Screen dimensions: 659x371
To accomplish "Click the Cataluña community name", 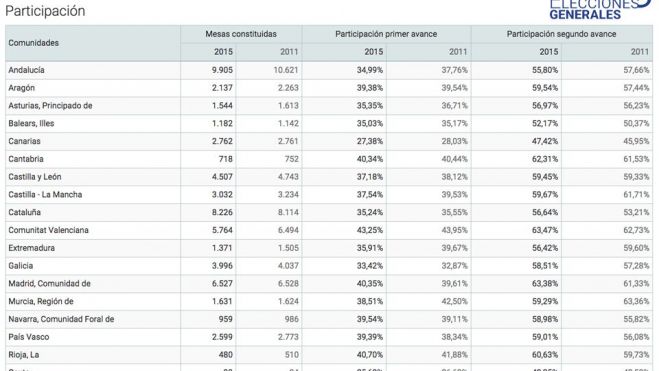I will pyautogui.click(x=24, y=212).
